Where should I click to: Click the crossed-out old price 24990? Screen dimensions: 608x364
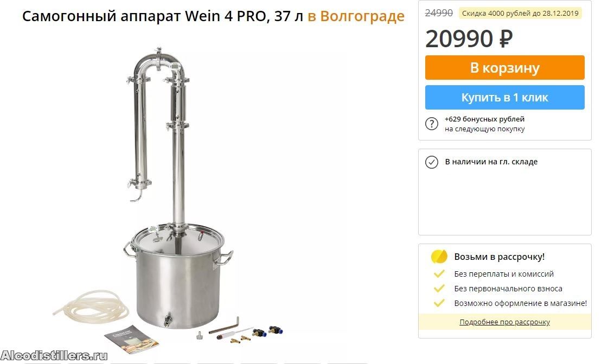pyautogui.click(x=439, y=13)
